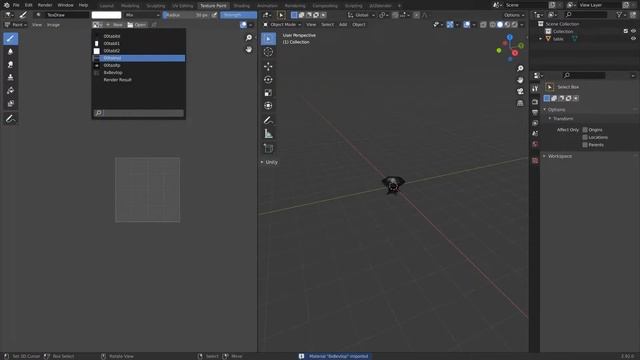Enable the Locations checkbox under Affect Only
Image resolution: width=640 pixels, height=360 pixels.
(x=585, y=137)
